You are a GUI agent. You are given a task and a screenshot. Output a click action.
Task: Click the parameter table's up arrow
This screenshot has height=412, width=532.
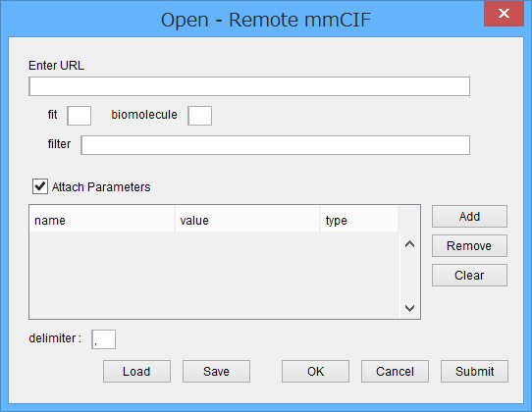pos(410,244)
